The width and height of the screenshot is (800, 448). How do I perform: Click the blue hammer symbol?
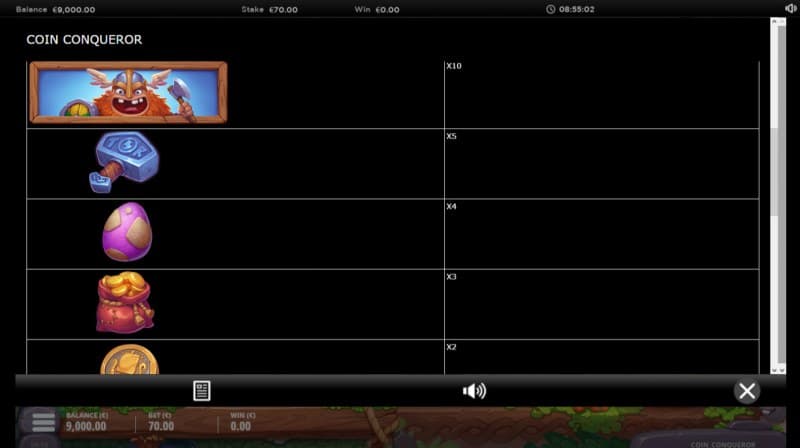click(126, 161)
